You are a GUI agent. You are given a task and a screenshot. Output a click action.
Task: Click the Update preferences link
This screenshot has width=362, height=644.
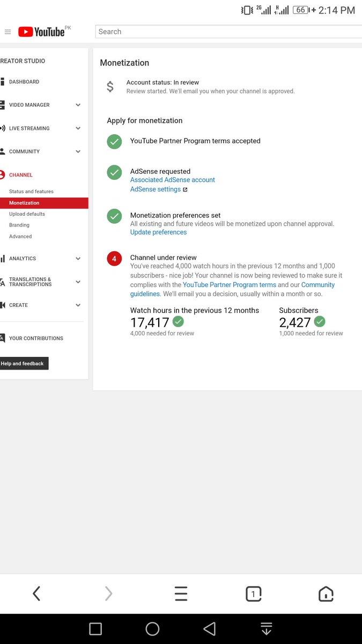(x=159, y=232)
